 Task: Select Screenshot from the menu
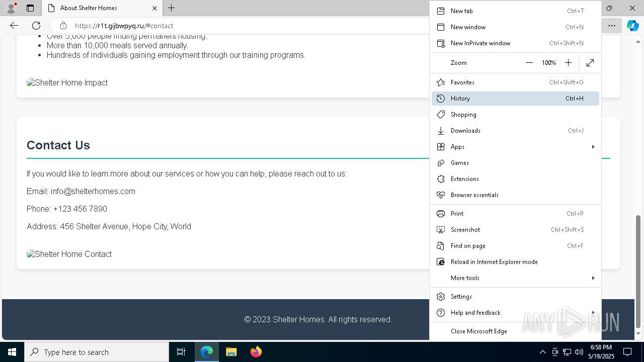pos(515,230)
